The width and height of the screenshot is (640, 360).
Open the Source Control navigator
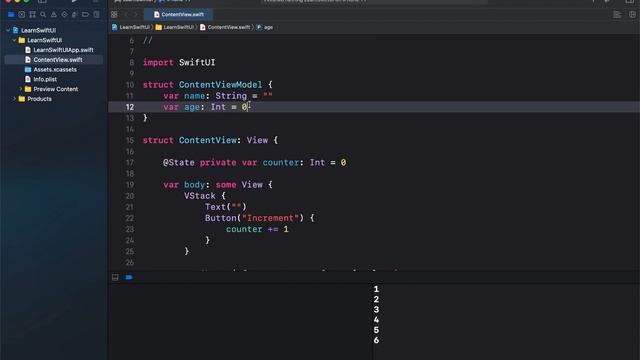22,15
